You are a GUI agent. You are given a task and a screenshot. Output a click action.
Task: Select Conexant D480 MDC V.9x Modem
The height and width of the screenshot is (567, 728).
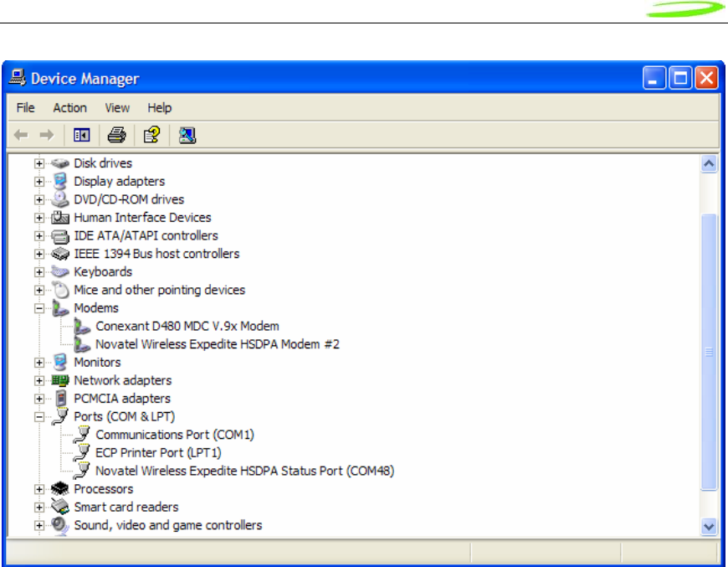pyautogui.click(x=187, y=327)
